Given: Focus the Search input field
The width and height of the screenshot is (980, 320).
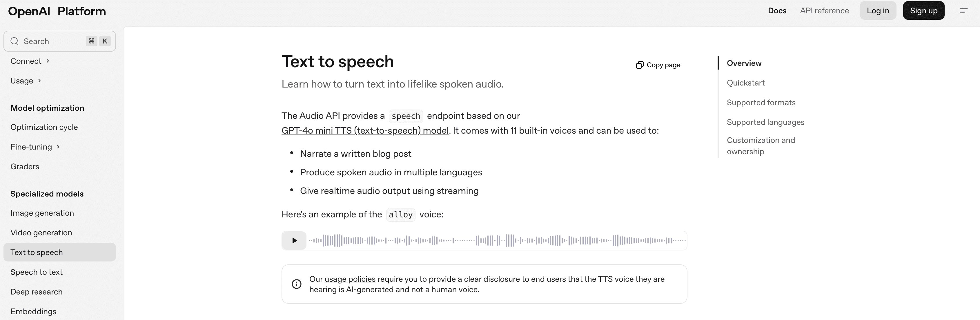Looking at the screenshot, I should pyautogui.click(x=53, y=41).
